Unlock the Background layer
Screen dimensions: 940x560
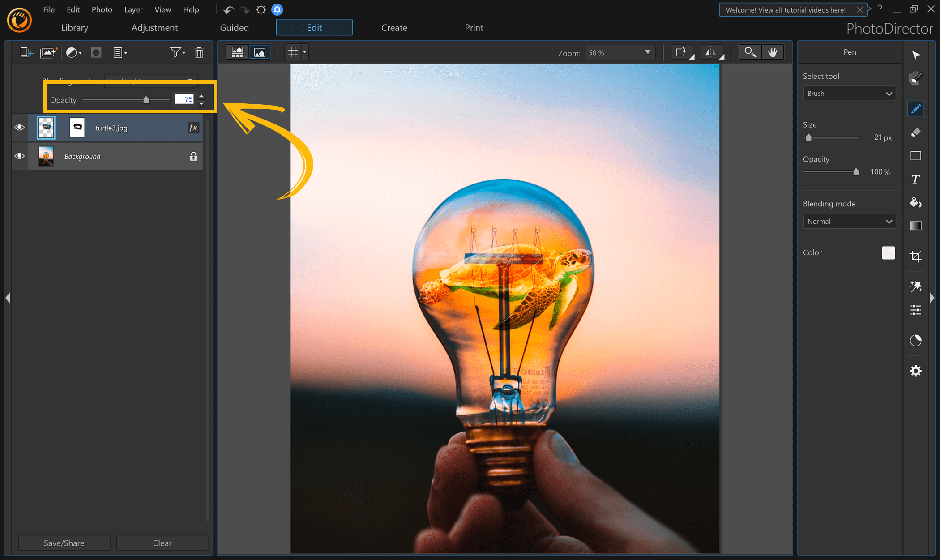(x=193, y=157)
